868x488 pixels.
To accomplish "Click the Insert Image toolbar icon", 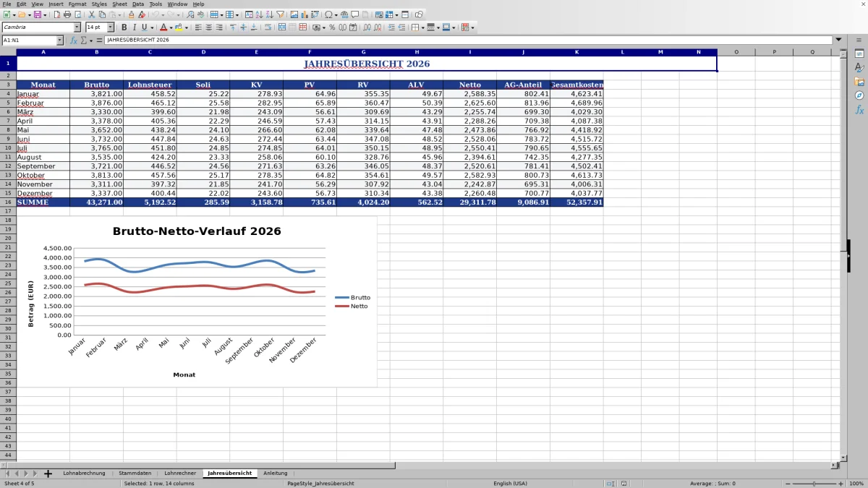I will coord(294,12).
